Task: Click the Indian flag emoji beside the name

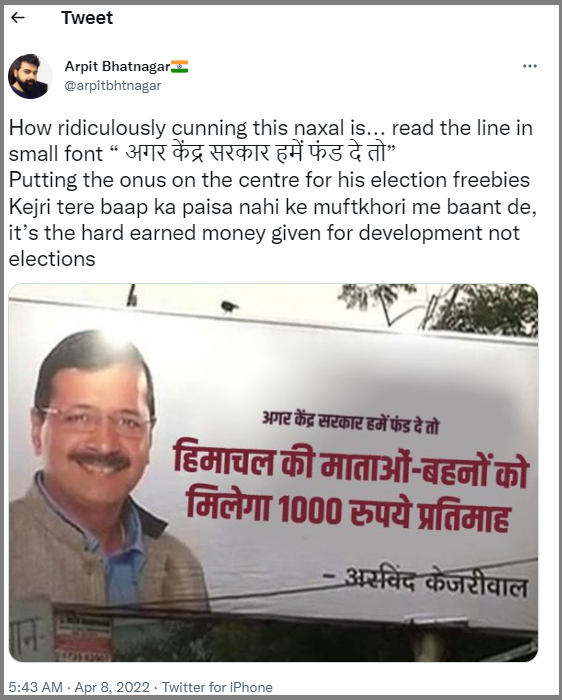Action: (x=179, y=67)
